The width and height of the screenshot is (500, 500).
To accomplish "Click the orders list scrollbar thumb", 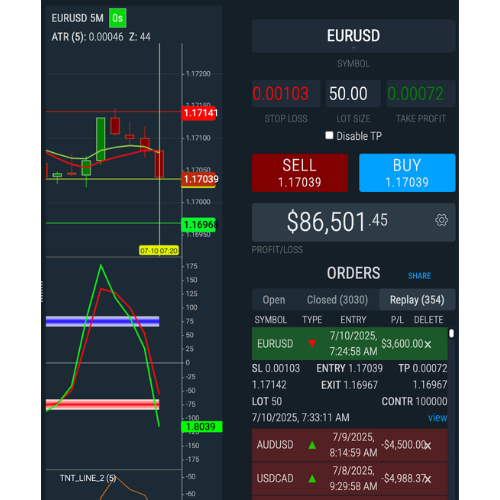I will point(451,333).
